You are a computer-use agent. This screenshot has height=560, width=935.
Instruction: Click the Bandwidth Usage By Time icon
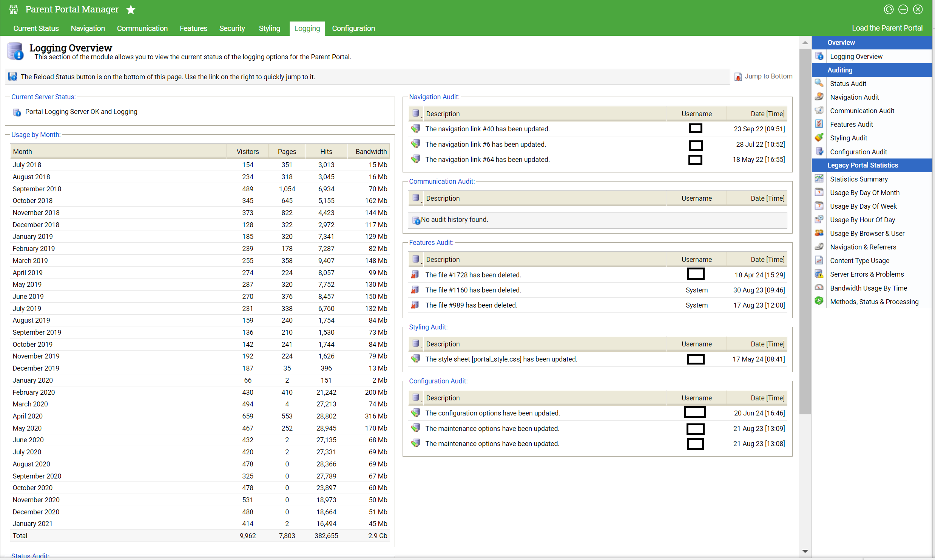(819, 288)
